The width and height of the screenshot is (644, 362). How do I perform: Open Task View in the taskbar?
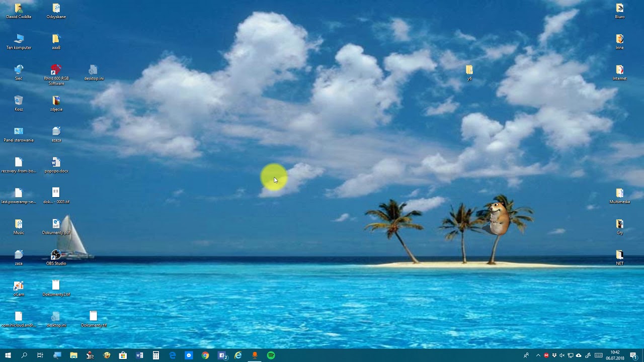(x=40, y=355)
